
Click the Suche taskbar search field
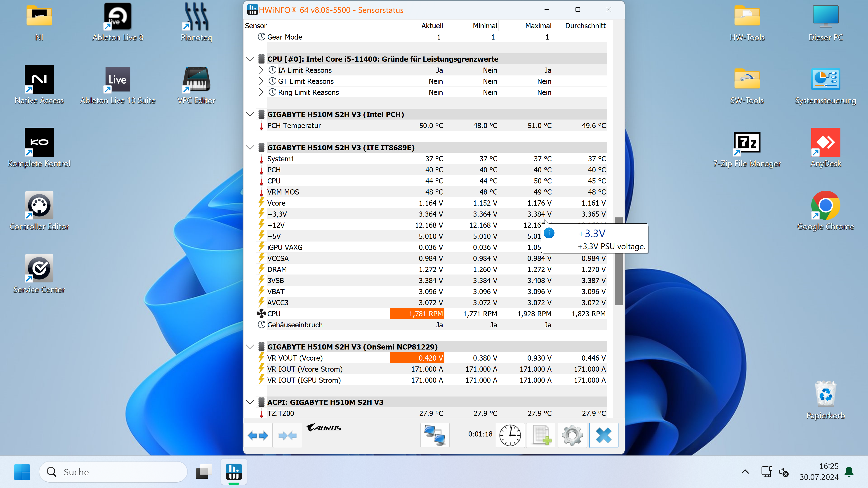(113, 472)
